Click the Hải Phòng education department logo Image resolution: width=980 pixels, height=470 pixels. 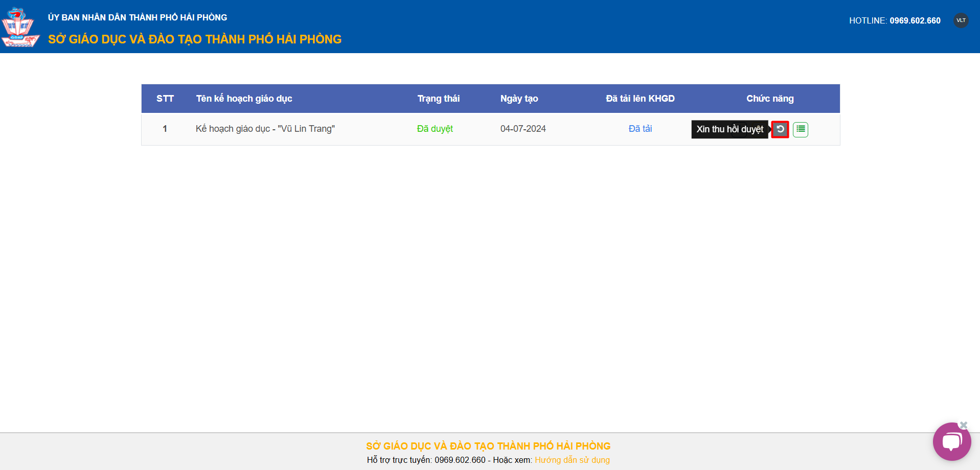pos(19,27)
